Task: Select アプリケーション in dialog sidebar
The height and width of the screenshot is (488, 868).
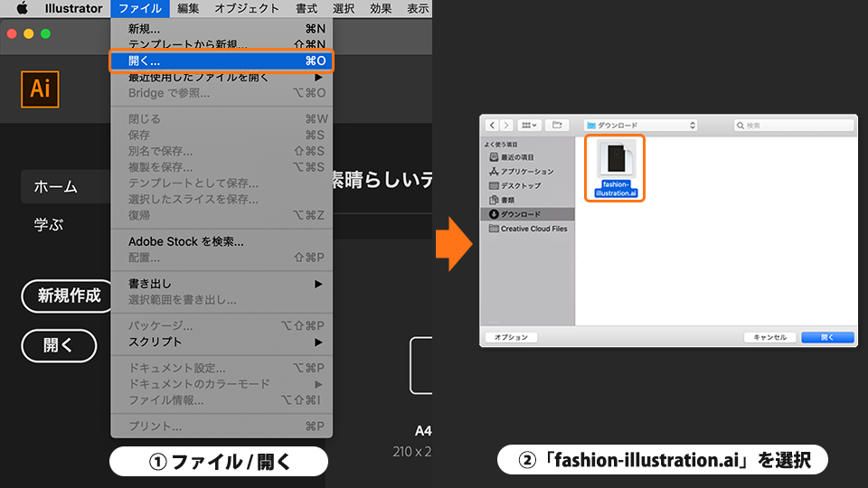Action: click(x=522, y=172)
